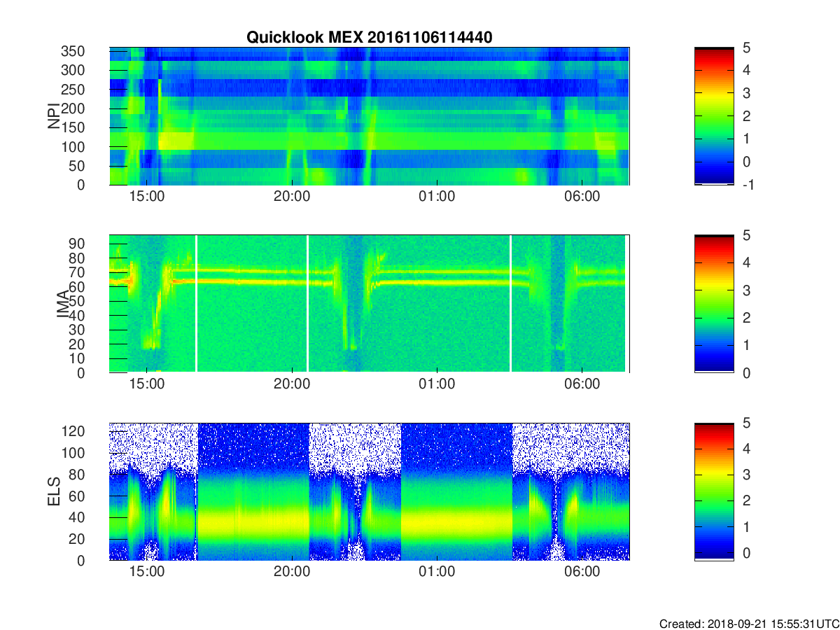Click the 20:00 time label under ELS plot

[292, 571]
